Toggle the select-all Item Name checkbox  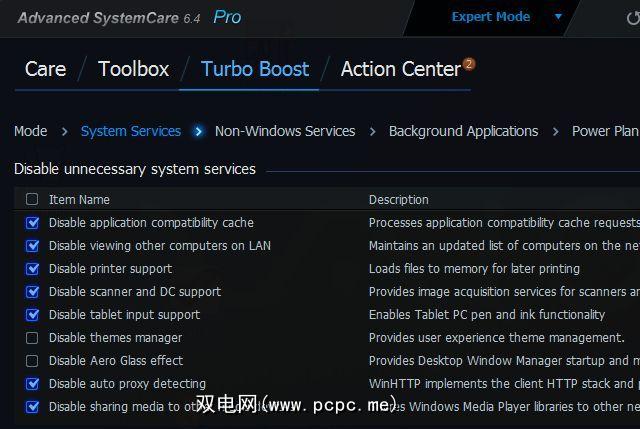[32, 199]
